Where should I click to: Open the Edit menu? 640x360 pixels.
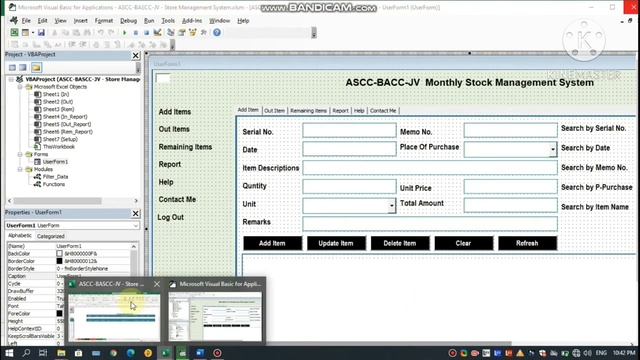[42, 20]
